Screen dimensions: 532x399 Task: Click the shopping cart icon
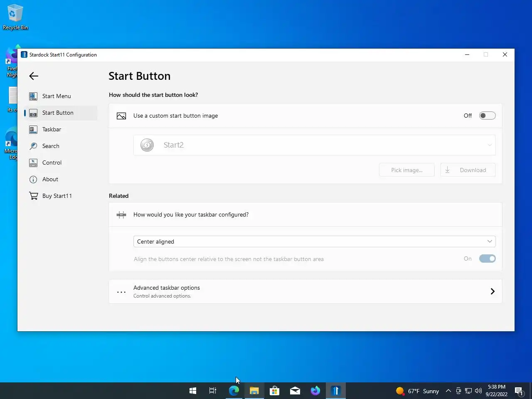coord(33,196)
